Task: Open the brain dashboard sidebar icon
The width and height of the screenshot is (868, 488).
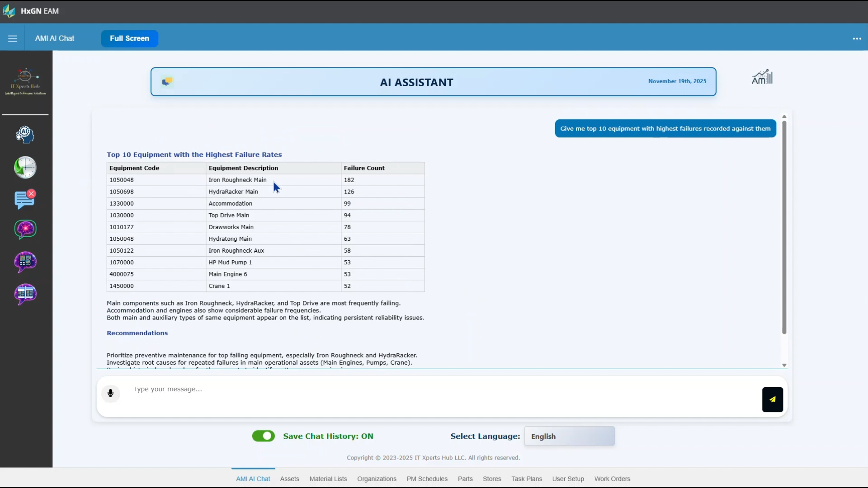Action: tap(25, 262)
